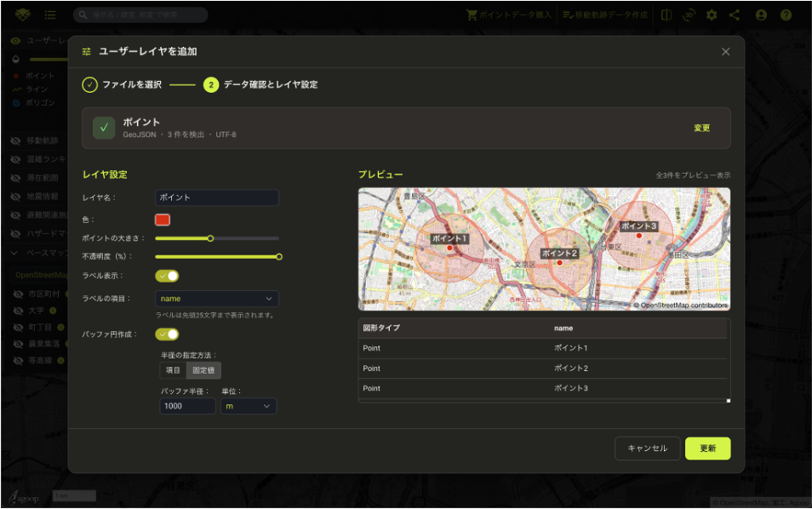812x509 pixels.
Task: Click the split map compare icon
Action: [x=666, y=15]
